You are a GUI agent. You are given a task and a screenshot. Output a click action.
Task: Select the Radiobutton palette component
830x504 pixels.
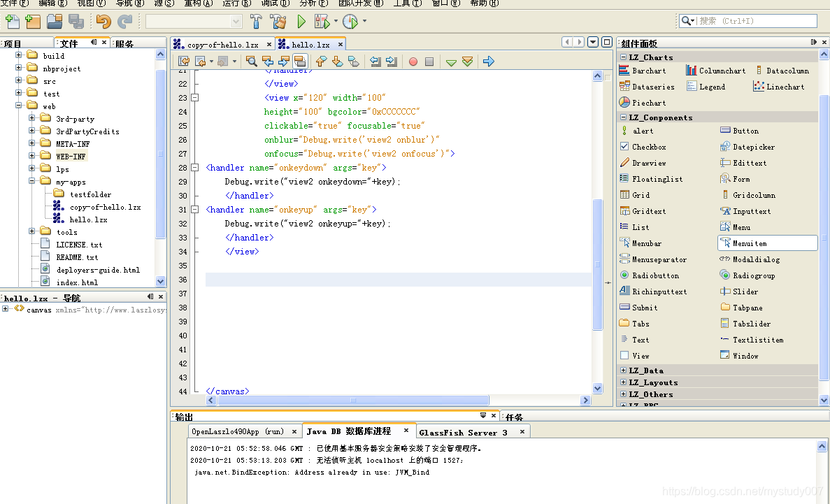(x=650, y=276)
